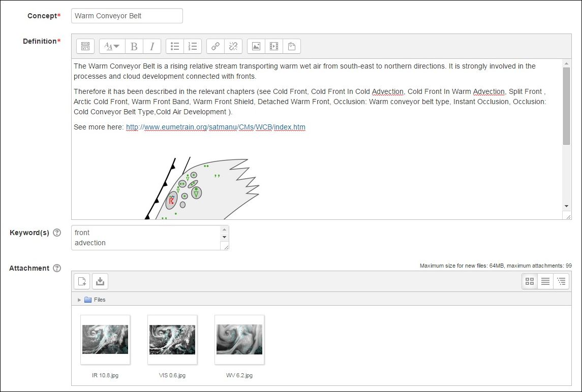Click the IR 10.8.jpg file name

[105, 375]
